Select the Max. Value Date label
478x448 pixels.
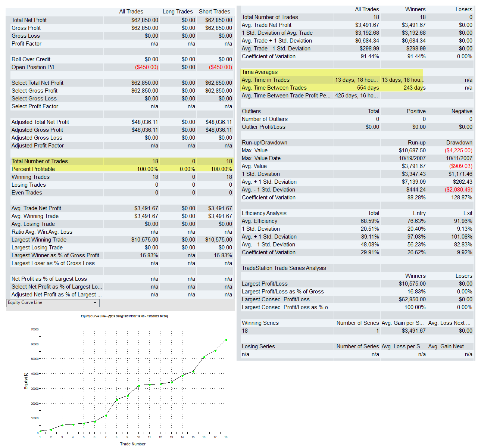pyautogui.click(x=261, y=158)
